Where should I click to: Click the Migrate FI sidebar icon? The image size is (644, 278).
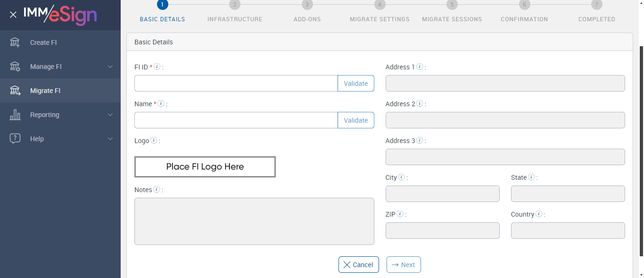15,91
